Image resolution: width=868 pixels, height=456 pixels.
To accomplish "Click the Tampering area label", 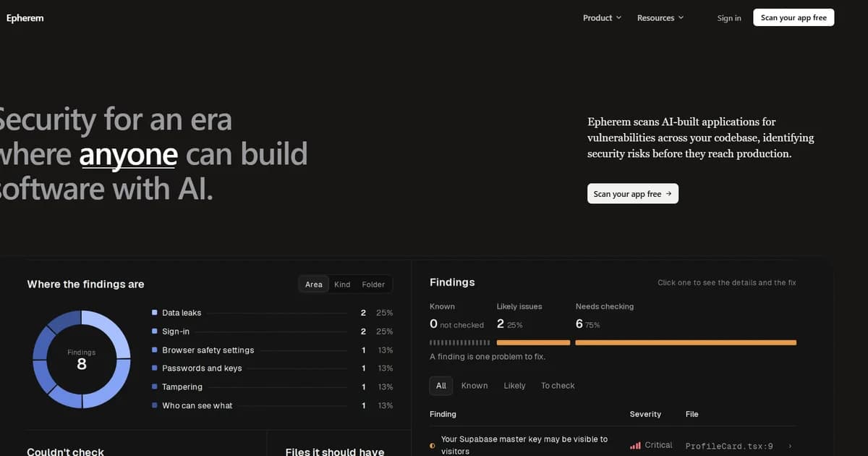I will pyautogui.click(x=182, y=387).
